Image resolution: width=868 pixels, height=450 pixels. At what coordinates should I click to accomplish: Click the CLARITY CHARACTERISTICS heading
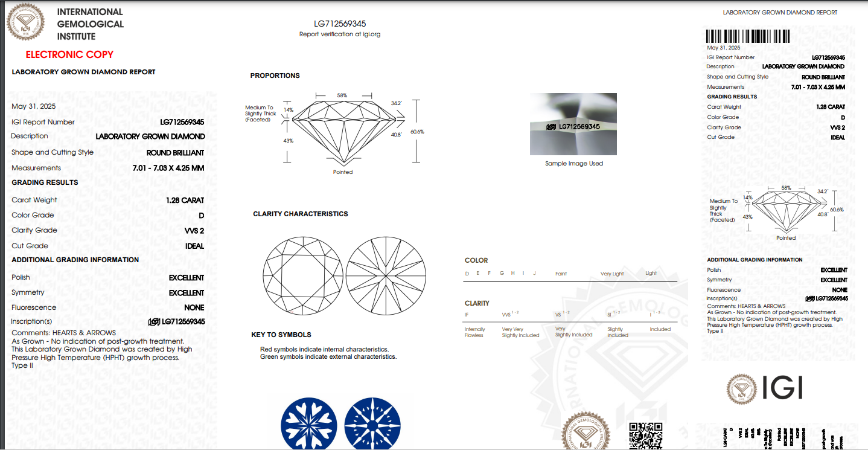click(x=301, y=214)
